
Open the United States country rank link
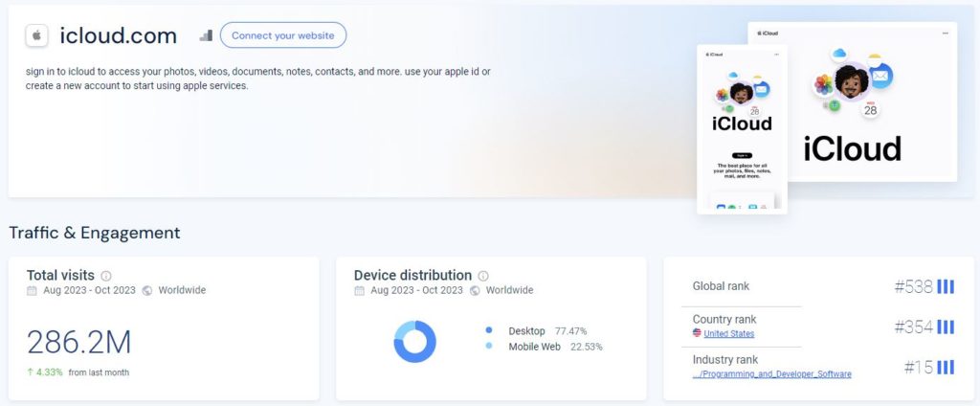[728, 333]
